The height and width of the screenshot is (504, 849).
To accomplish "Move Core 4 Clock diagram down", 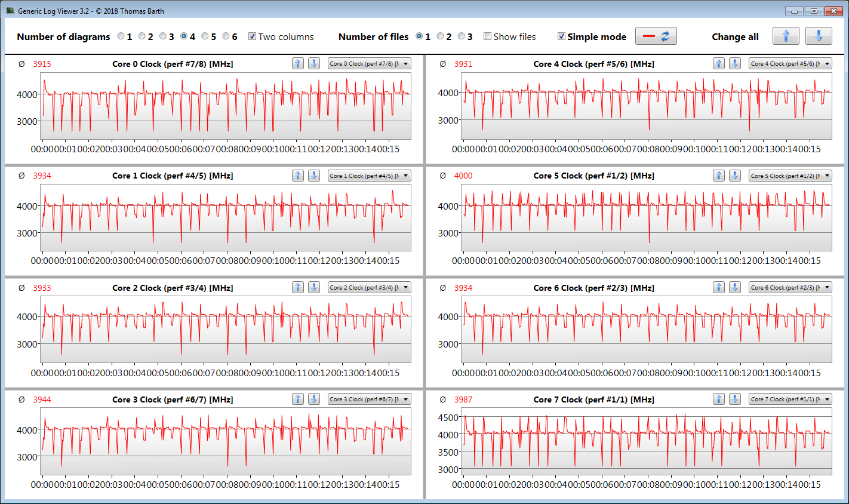I will [735, 63].
